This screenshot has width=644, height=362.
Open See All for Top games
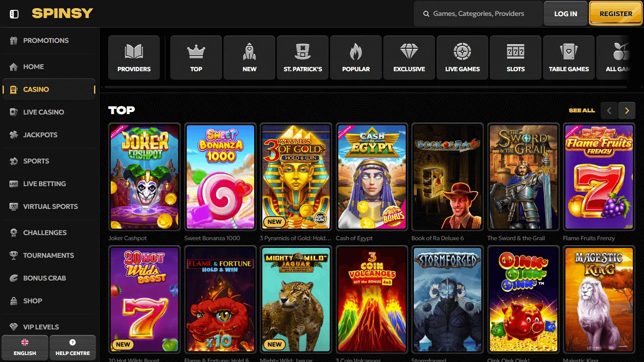(x=582, y=110)
